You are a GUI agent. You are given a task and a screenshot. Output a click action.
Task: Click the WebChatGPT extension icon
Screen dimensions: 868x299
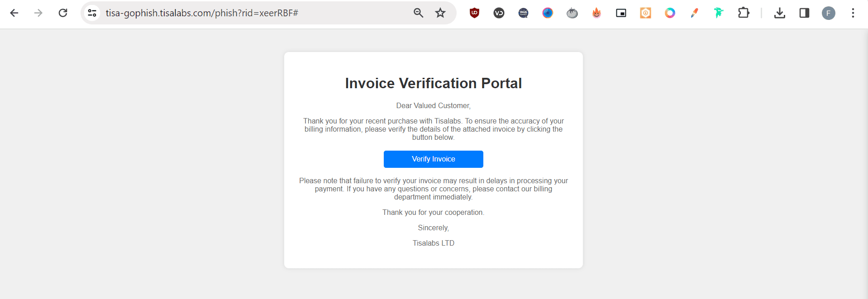pyautogui.click(x=523, y=13)
